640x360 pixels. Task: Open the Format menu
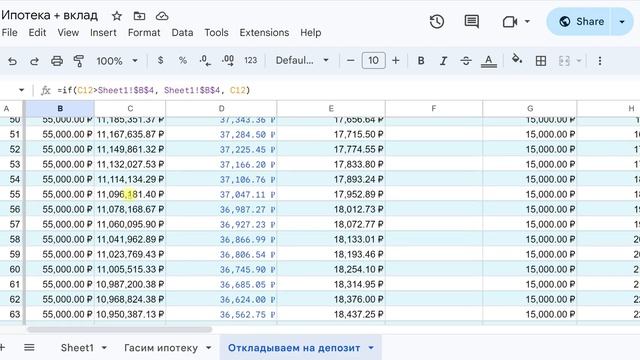144,33
